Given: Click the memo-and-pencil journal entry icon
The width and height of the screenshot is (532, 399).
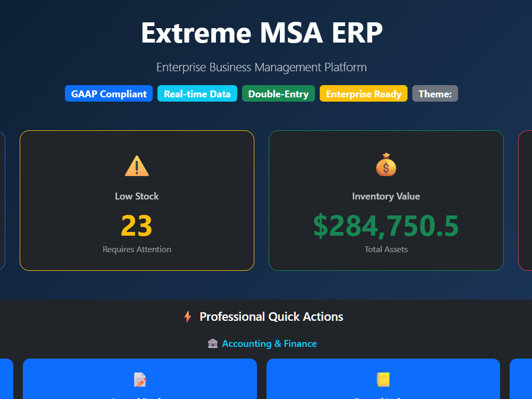Looking at the screenshot, I should coord(140,380).
